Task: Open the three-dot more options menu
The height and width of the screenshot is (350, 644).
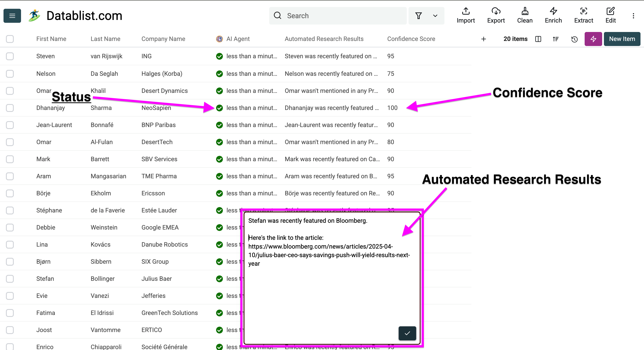Action: (x=633, y=16)
